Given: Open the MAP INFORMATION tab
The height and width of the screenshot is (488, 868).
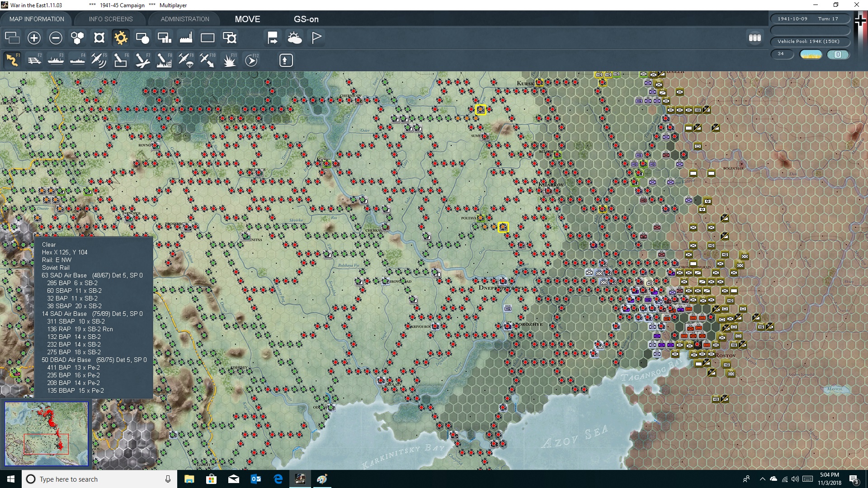Looking at the screenshot, I should [x=37, y=19].
